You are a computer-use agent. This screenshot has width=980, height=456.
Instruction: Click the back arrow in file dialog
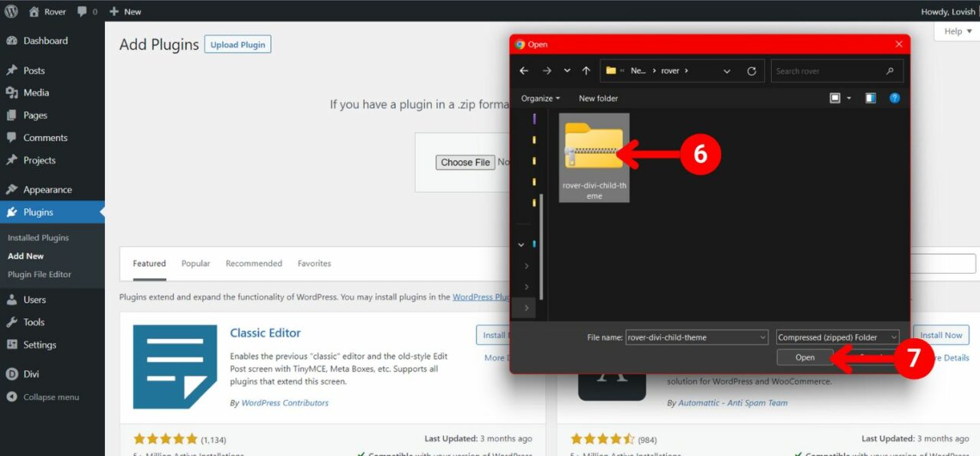[x=524, y=71]
